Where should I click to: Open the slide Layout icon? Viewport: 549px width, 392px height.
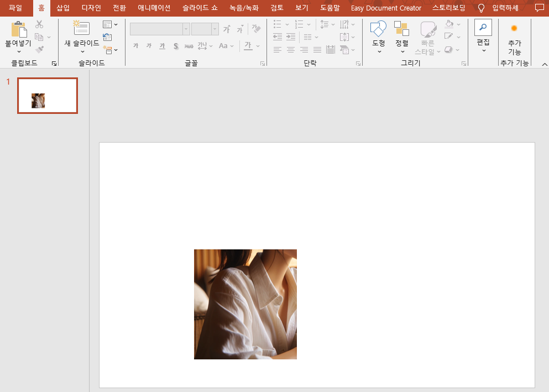point(107,24)
